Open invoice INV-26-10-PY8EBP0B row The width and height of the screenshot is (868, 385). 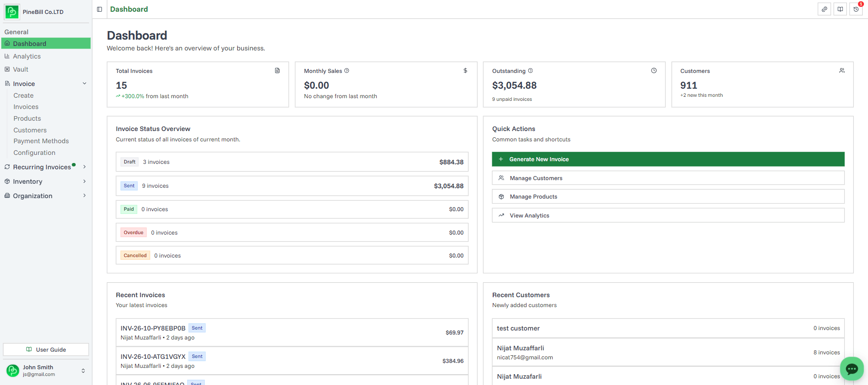pyautogui.click(x=292, y=332)
